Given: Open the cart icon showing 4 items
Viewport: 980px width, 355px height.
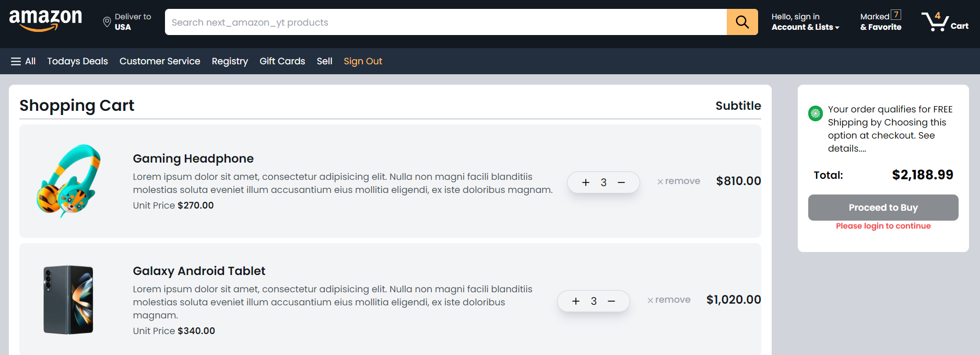Looking at the screenshot, I should tap(944, 21).
